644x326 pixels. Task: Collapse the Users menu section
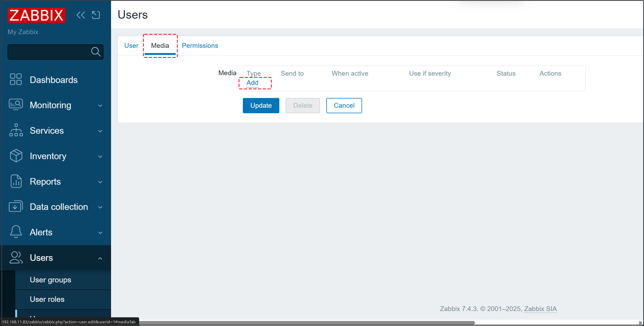100,258
